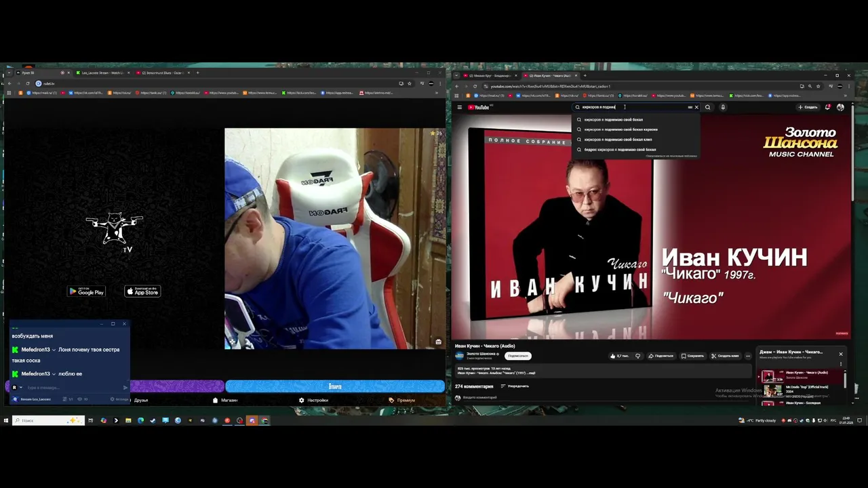Subscribe to Золото Шансона channel
This screenshot has width=868, height=488.
518,356
